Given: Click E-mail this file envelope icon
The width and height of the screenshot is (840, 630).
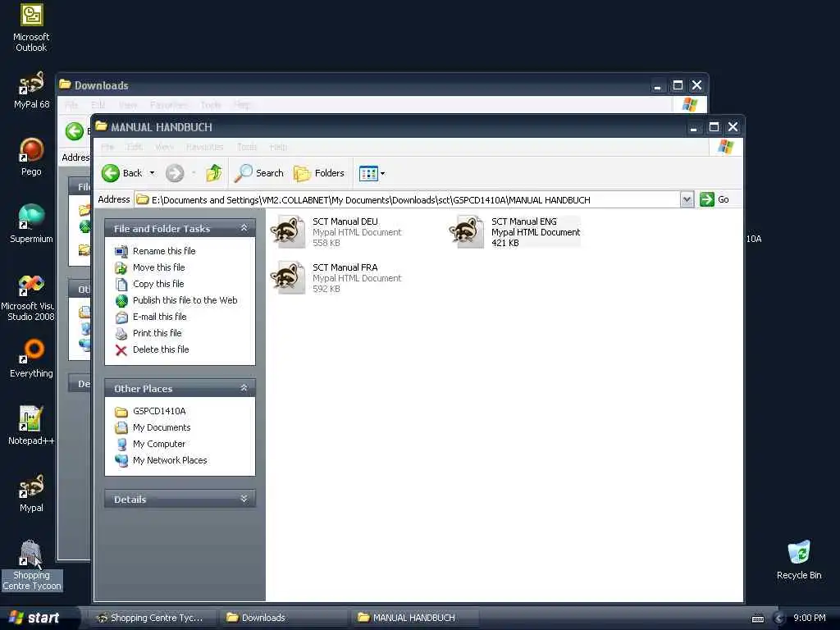Looking at the screenshot, I should pyautogui.click(x=121, y=317).
